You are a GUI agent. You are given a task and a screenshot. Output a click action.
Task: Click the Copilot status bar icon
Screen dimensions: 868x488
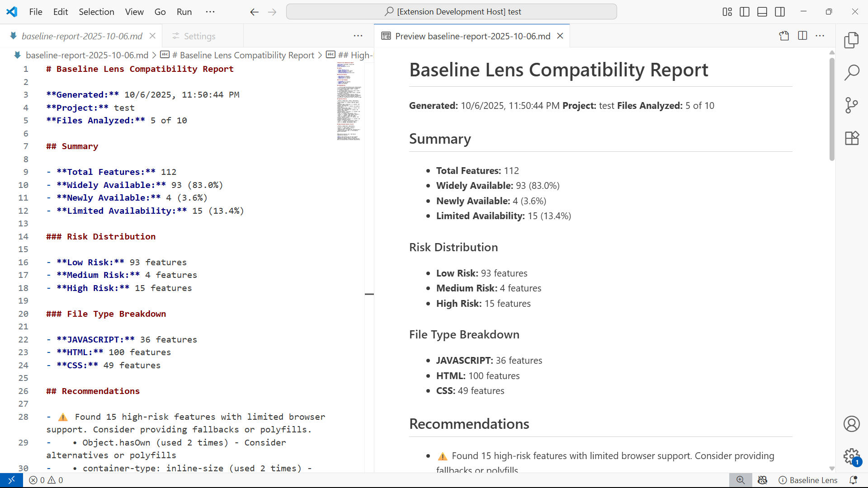point(763,480)
